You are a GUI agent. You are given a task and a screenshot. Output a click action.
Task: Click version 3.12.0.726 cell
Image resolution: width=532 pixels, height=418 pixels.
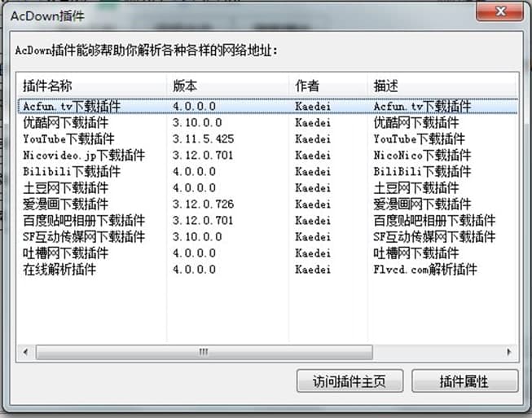(203, 204)
